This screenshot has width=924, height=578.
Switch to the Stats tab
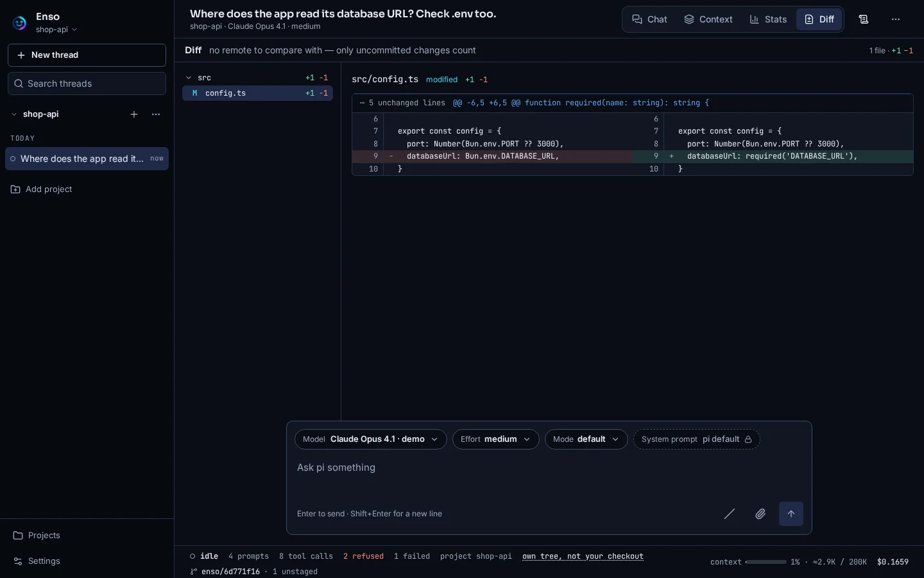coord(768,19)
